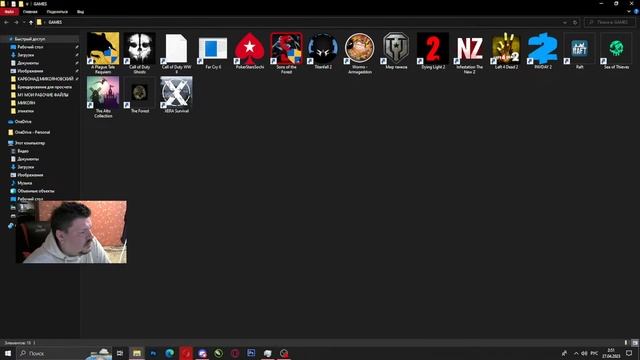Switch to the Вид ribbon tab

pos(80,12)
